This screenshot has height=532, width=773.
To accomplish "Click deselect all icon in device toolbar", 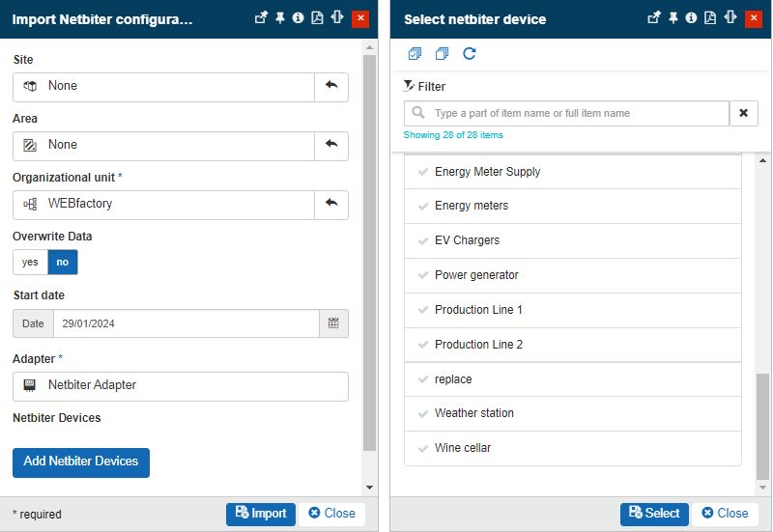I will click(x=442, y=54).
